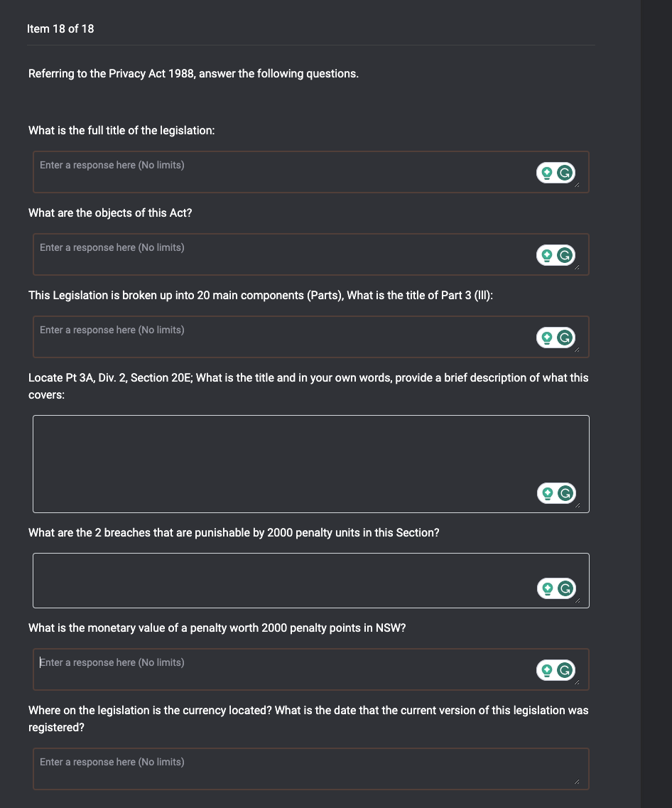Image resolution: width=672 pixels, height=808 pixels.
Task: Select the Section 20E description text area
Action: click(x=284, y=455)
